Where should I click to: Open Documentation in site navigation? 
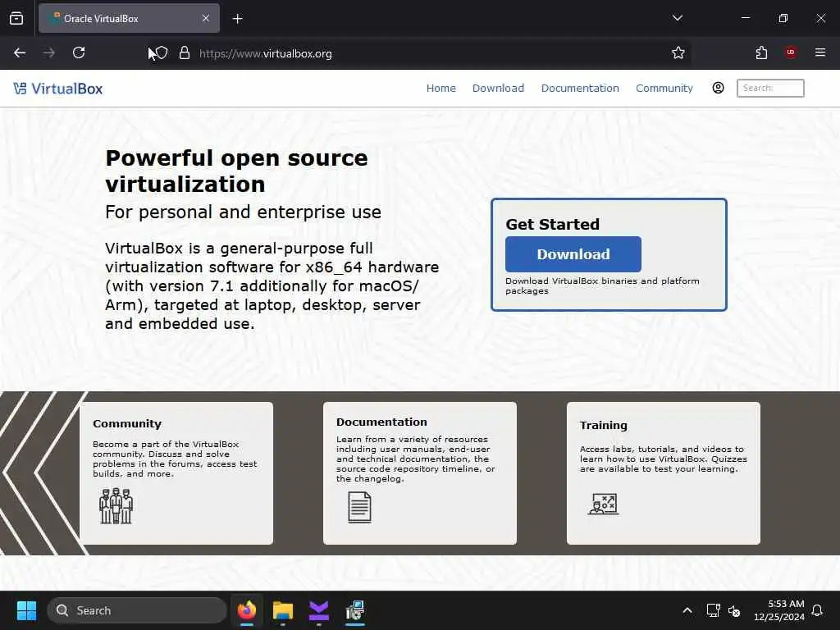coord(580,88)
